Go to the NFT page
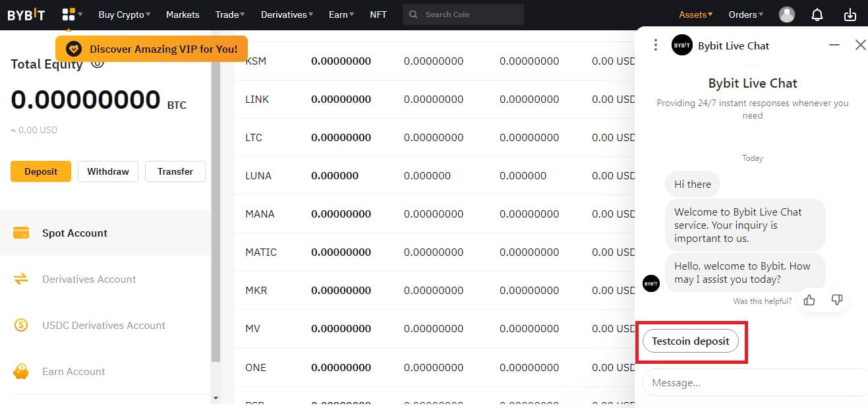 tap(378, 15)
